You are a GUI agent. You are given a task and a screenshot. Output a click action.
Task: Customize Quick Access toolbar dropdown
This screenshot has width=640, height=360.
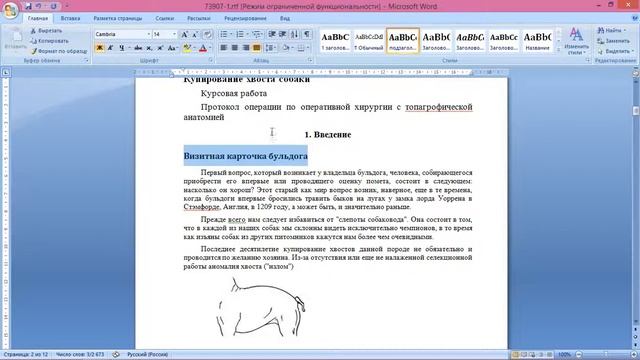67,6
